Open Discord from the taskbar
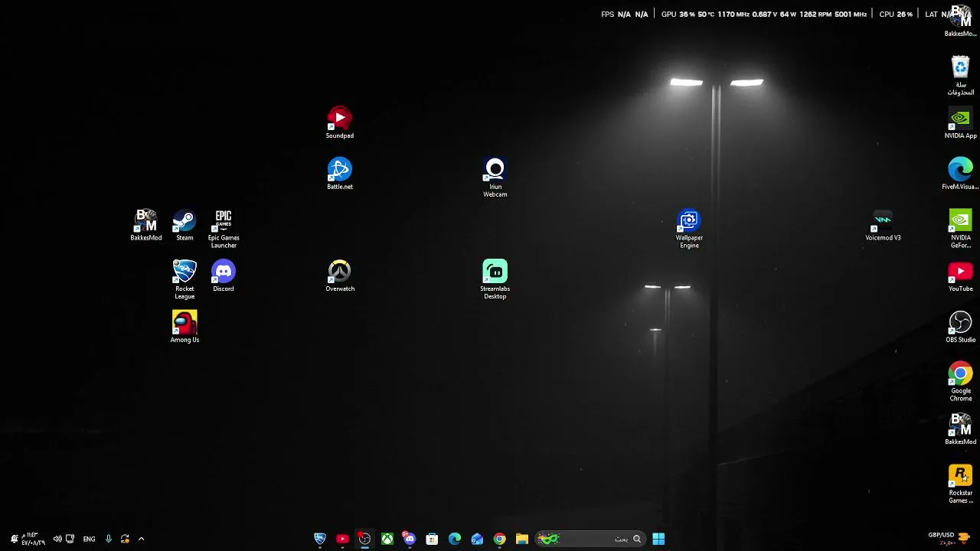The width and height of the screenshot is (980, 551). pos(410,539)
